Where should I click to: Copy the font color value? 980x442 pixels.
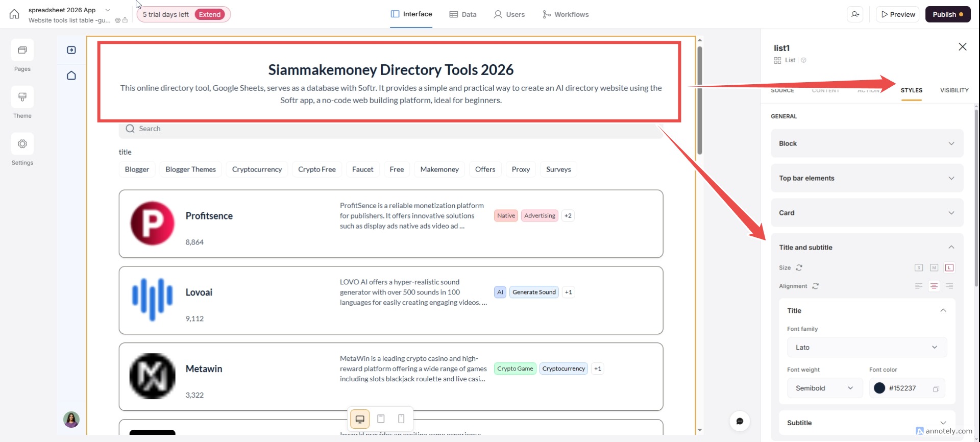(x=936, y=388)
